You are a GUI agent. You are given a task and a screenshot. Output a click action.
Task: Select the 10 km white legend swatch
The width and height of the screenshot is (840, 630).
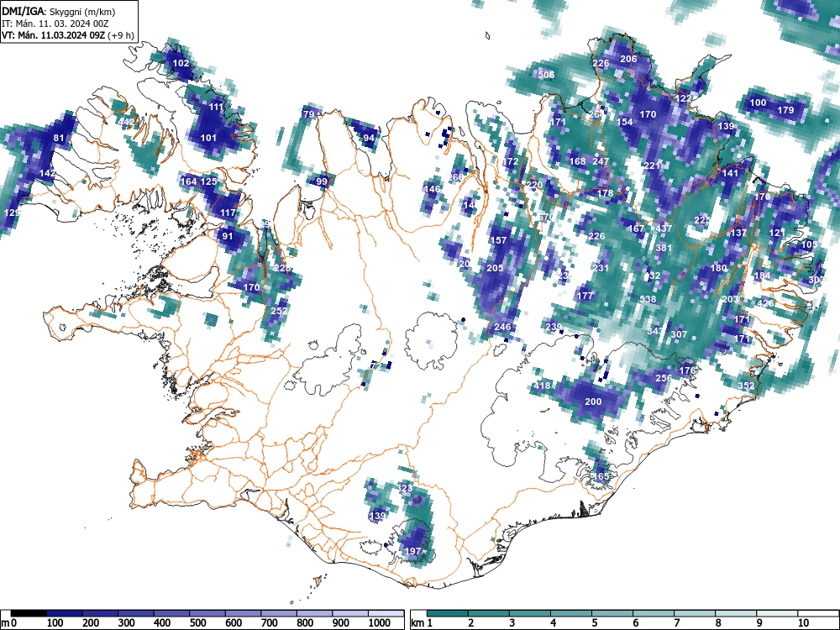pyautogui.click(x=817, y=613)
